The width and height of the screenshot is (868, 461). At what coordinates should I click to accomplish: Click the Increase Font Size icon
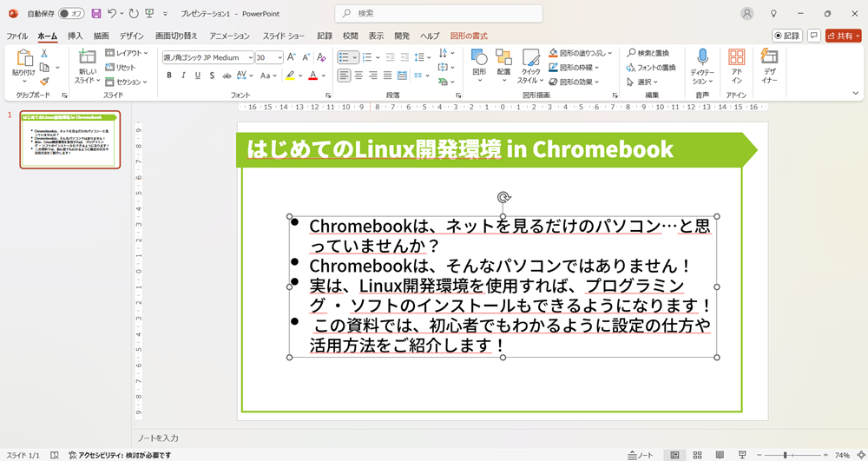(292, 57)
